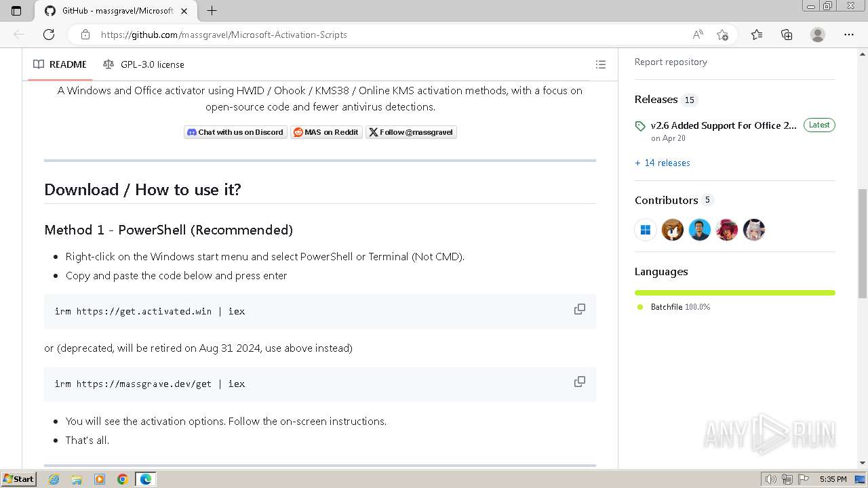Open the Windows-logo contributor avatar
Viewport: 868px width, 488px height.
646,230
